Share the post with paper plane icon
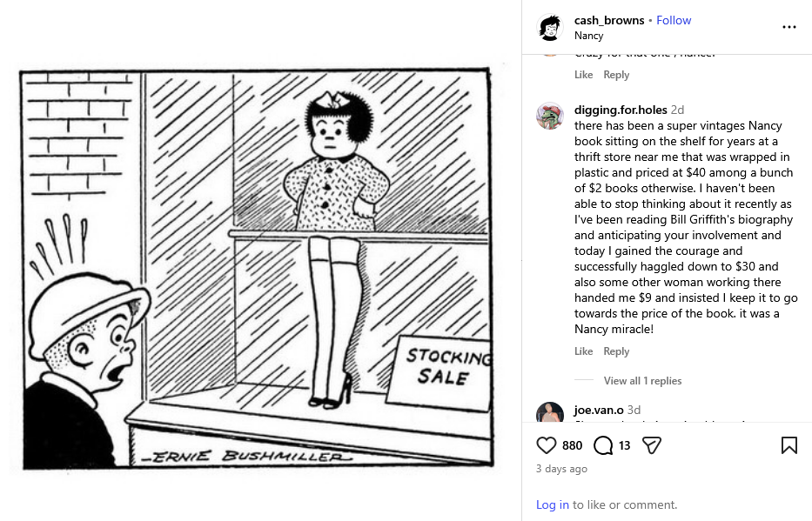Image resolution: width=812 pixels, height=521 pixels. [x=651, y=445]
